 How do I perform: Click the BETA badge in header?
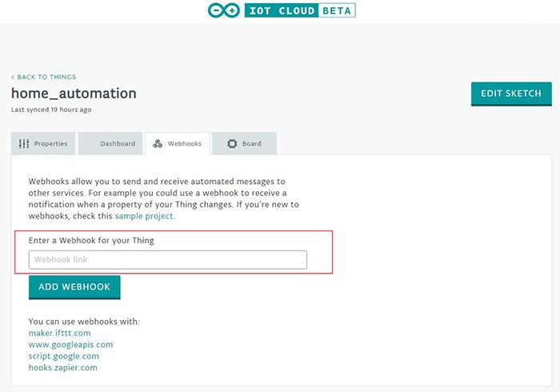336,11
